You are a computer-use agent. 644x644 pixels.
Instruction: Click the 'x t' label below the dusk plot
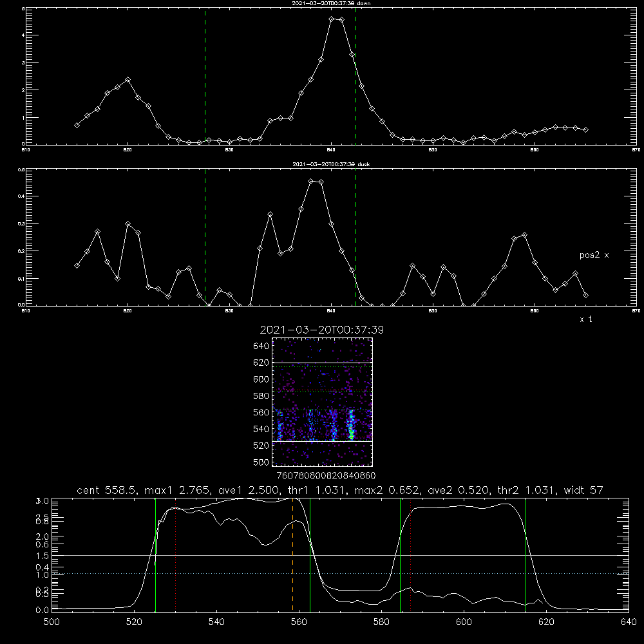tap(585, 319)
